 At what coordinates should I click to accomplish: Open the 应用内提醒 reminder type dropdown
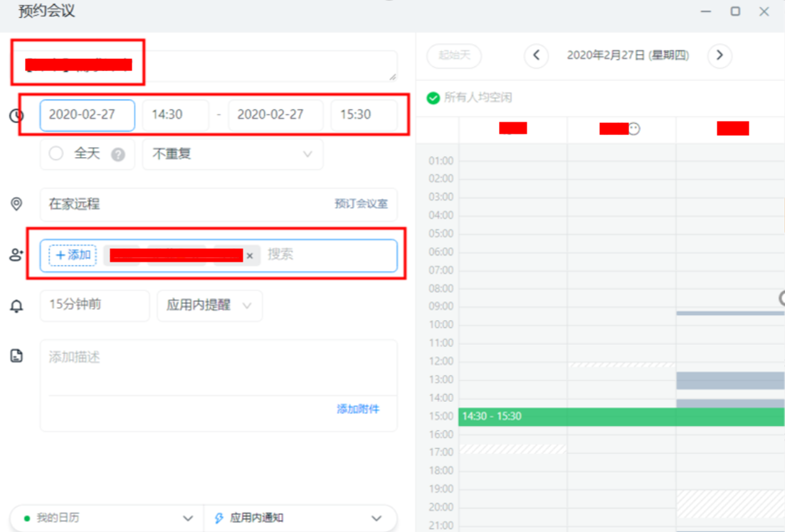pyautogui.click(x=210, y=305)
